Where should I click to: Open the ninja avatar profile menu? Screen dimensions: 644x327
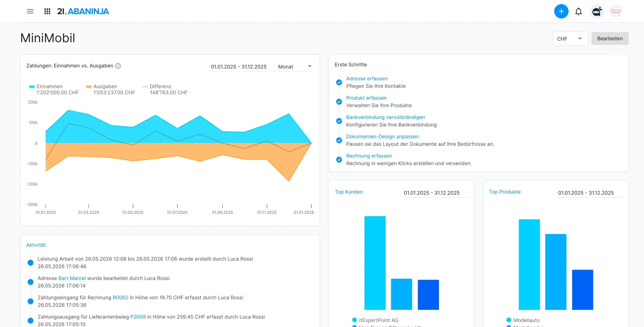coord(597,11)
